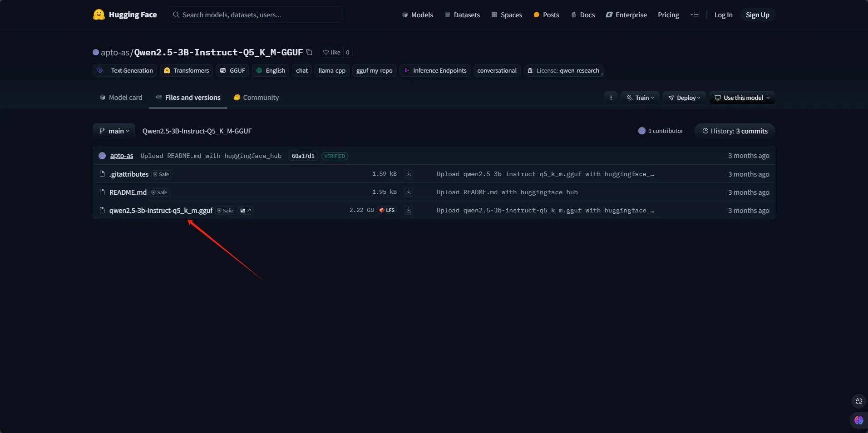Image resolution: width=868 pixels, height=433 pixels.
Task: Open the Datasets page
Action: (462, 15)
